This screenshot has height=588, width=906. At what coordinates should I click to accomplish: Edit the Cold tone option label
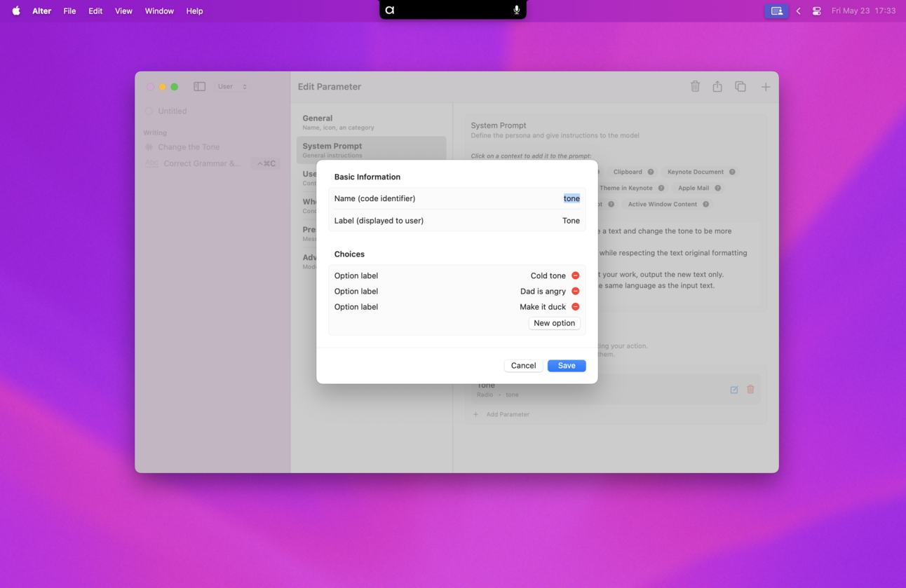tap(548, 275)
